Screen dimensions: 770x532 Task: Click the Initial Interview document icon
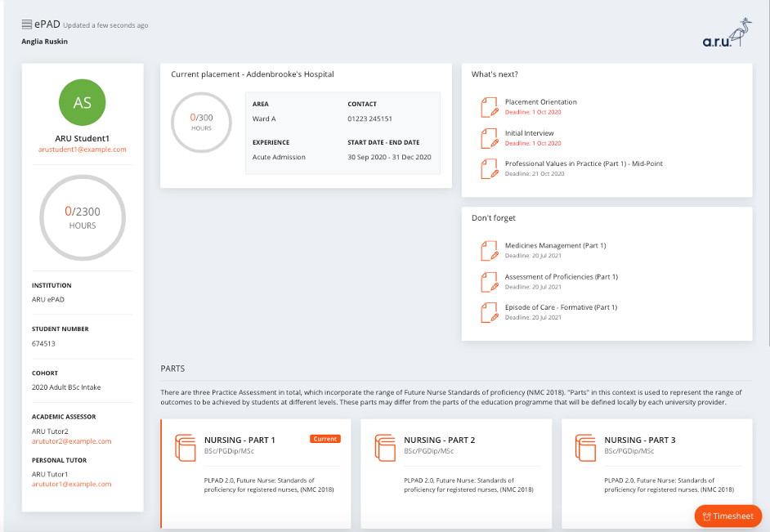click(489, 138)
